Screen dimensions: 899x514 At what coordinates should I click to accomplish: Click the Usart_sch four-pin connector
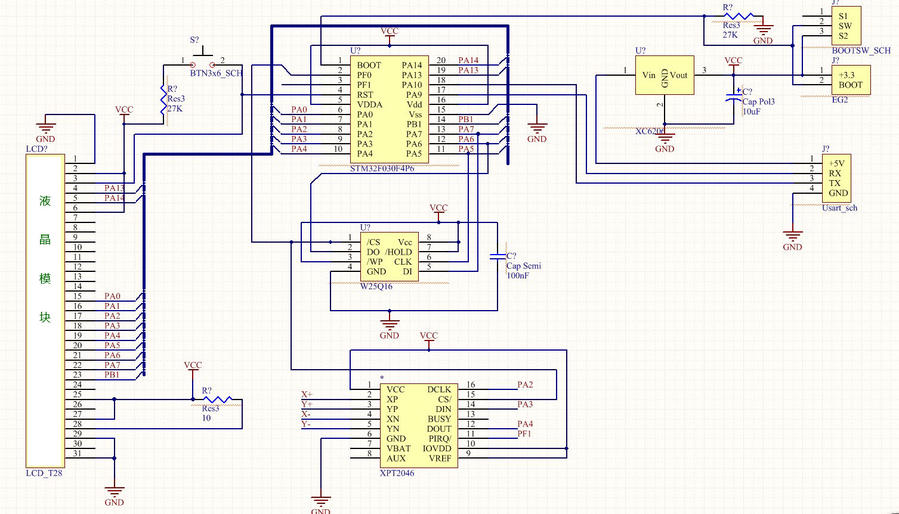[838, 178]
